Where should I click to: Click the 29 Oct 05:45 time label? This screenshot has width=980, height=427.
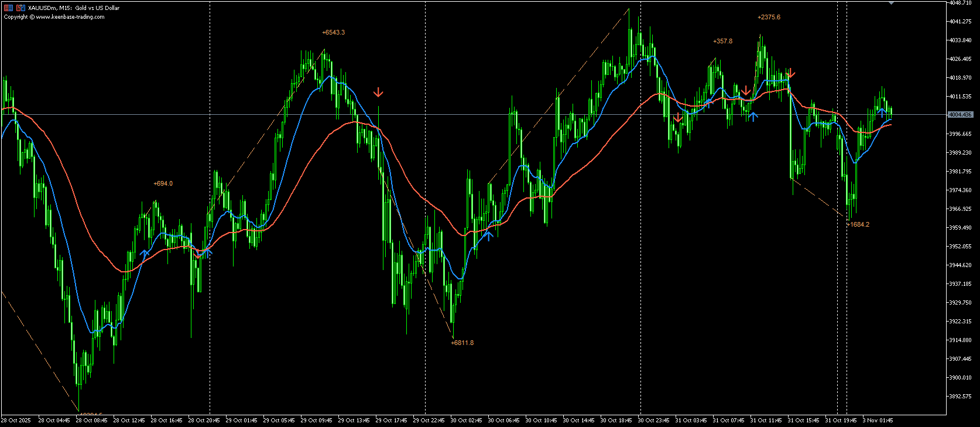pyautogui.click(x=279, y=421)
